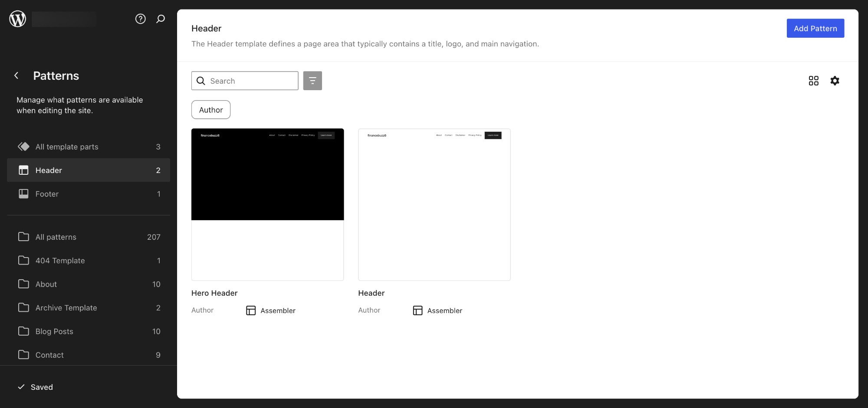Click the Assembler icon under Header pattern
The width and height of the screenshot is (868, 408).
[418, 310]
